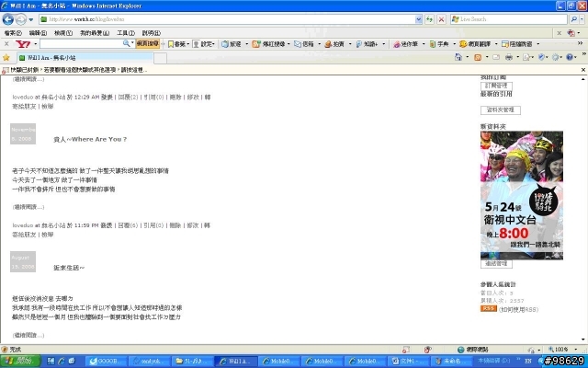Open the 旅遊 travel toolbar item
Screen dimensions: 588x368
(x=232, y=44)
